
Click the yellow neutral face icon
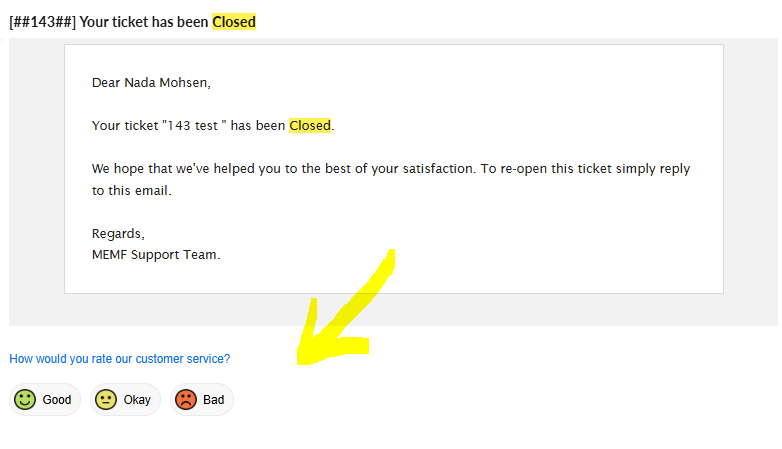(106, 400)
